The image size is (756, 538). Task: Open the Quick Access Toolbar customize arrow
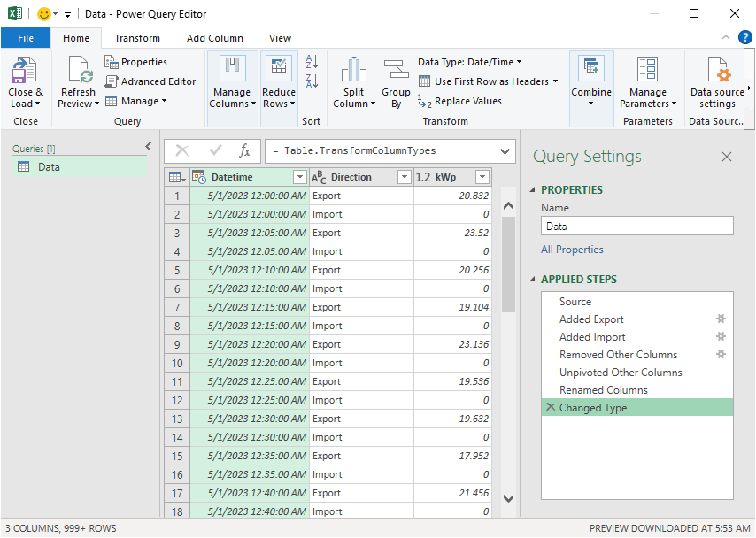67,15
